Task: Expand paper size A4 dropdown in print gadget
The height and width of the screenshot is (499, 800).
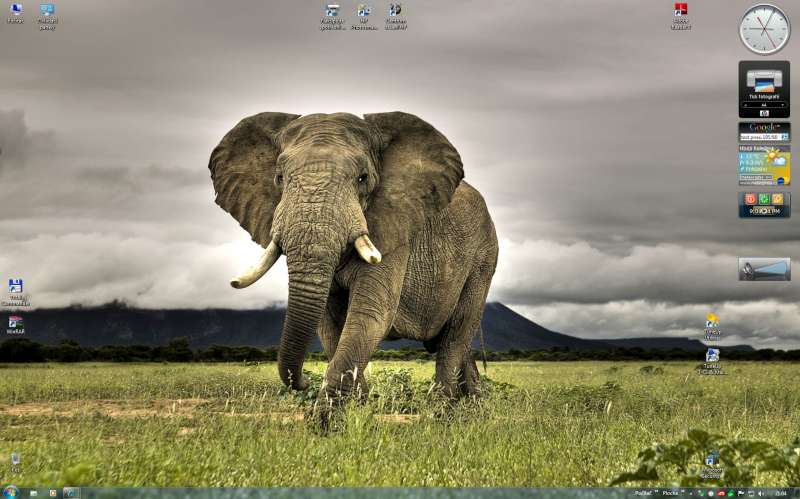Action: (764, 105)
